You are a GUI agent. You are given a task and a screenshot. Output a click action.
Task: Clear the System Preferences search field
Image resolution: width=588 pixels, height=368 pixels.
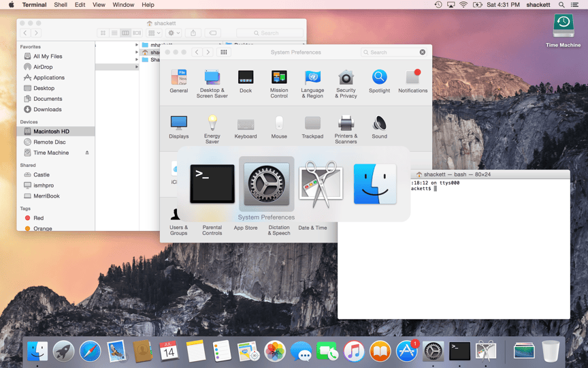(423, 52)
